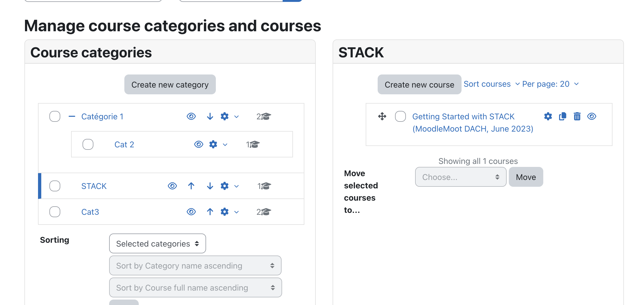Open the Per page: 20 dropdown
The height and width of the screenshot is (305, 644).
point(551,84)
